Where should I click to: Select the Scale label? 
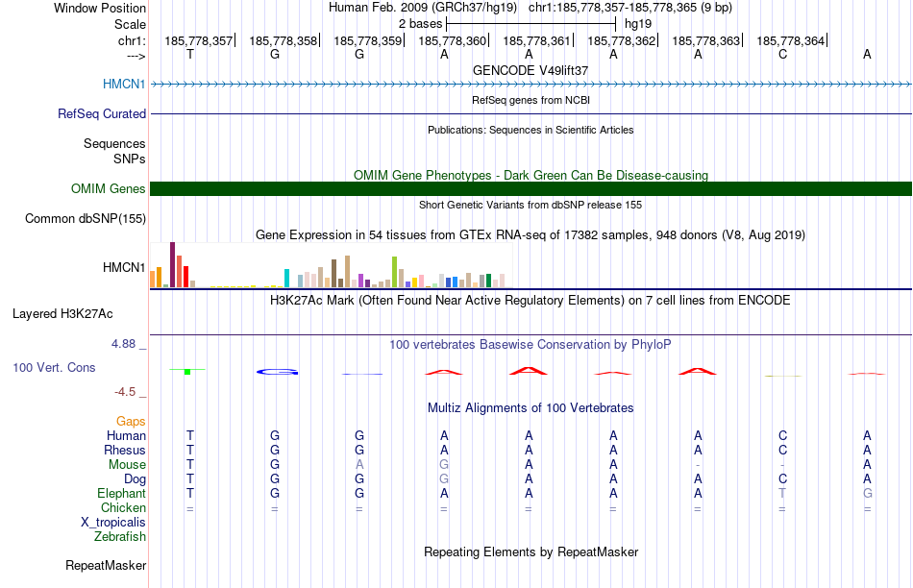[131, 24]
